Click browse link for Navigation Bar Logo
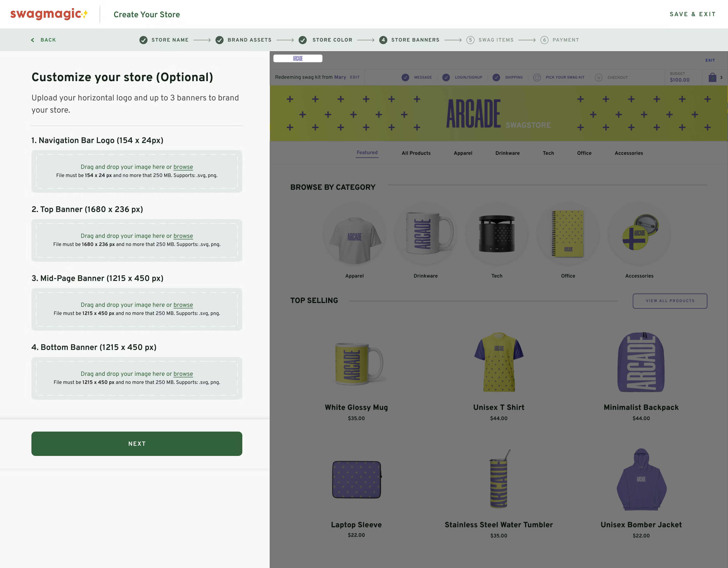 (183, 167)
